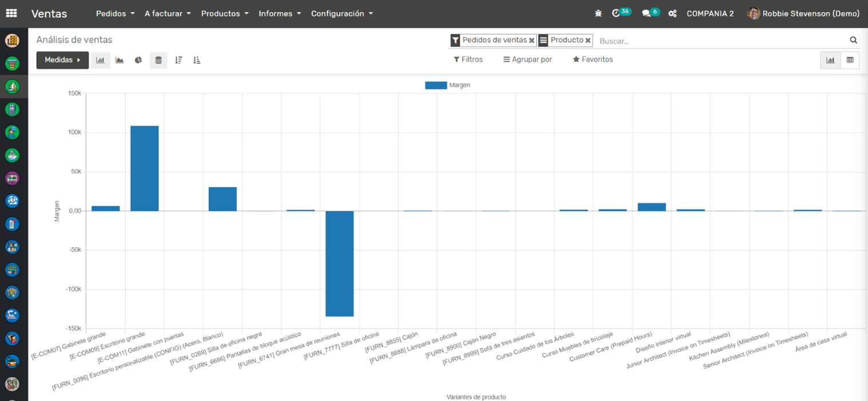
Task: Open the Pedidos menu
Action: [115, 13]
